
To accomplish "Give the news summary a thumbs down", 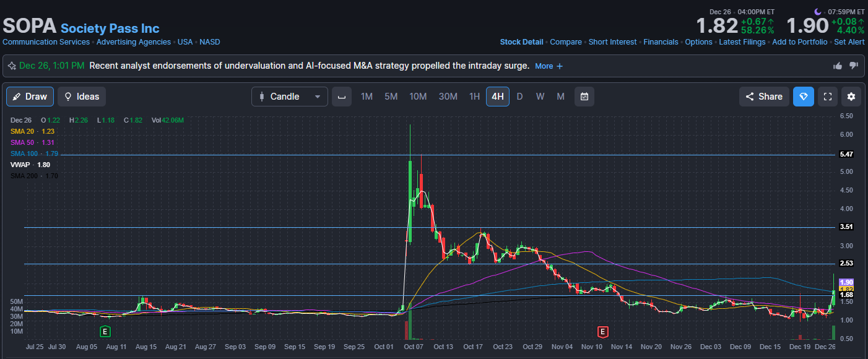I will [854, 66].
